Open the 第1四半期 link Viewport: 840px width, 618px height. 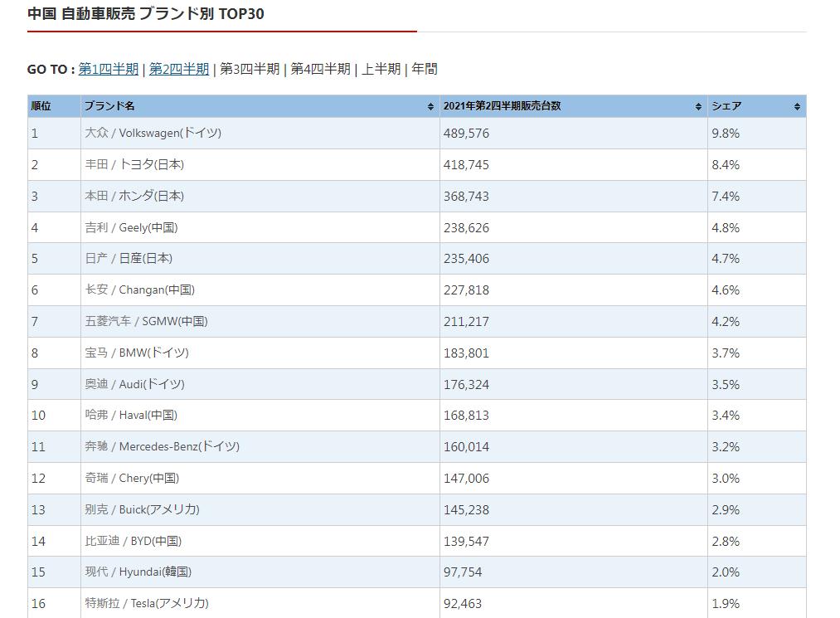(x=109, y=69)
